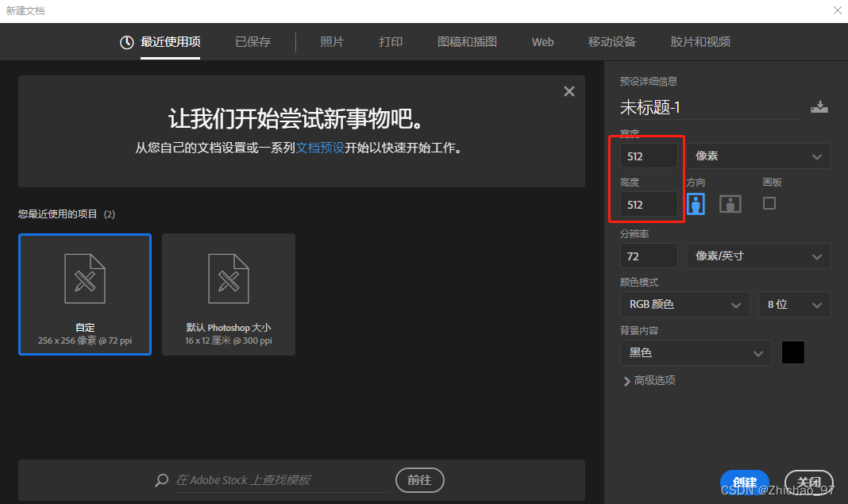Viewport: 848px width, 504px height.
Task: Click the save preset download icon
Action: (819, 107)
